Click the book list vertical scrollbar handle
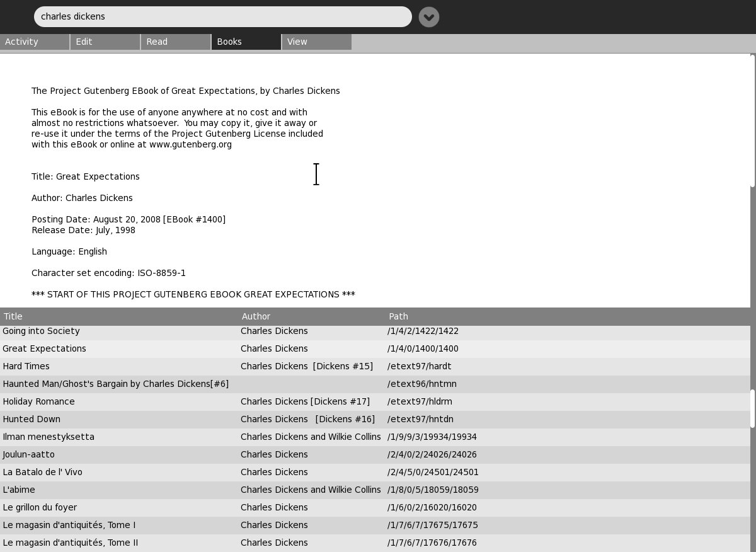 coord(752,408)
